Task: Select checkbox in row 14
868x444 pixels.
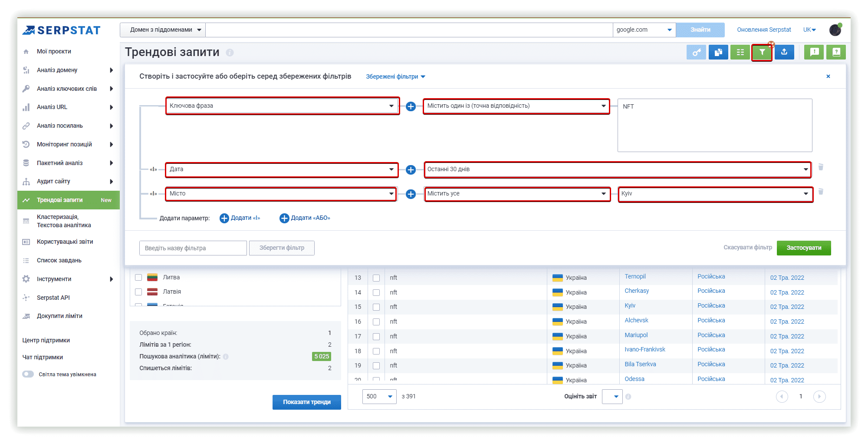Action: coord(376,293)
